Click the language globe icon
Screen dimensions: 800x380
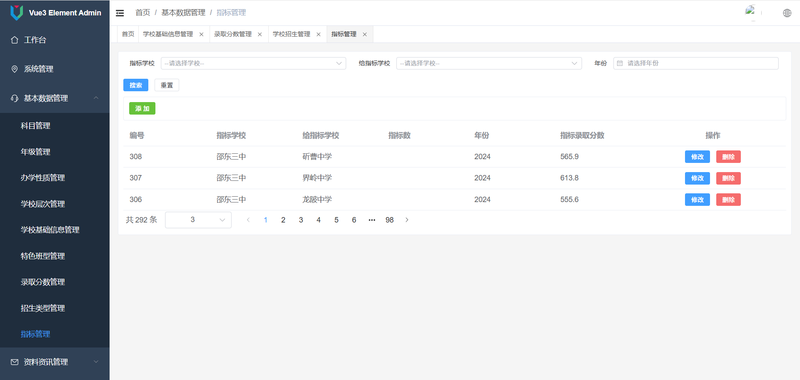(x=787, y=13)
